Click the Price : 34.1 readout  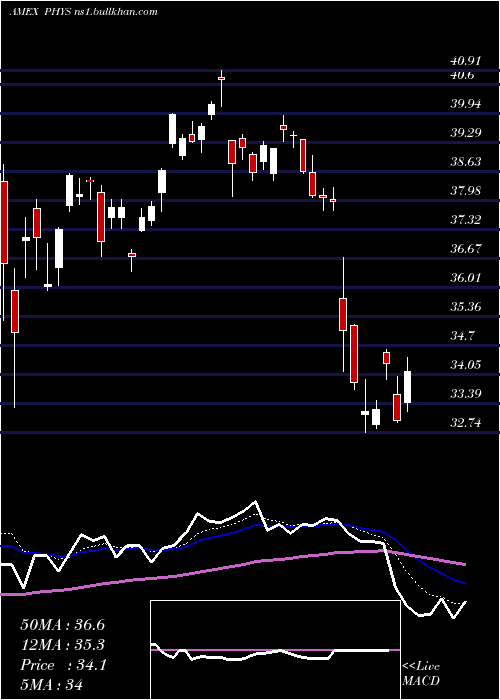pos(63,665)
